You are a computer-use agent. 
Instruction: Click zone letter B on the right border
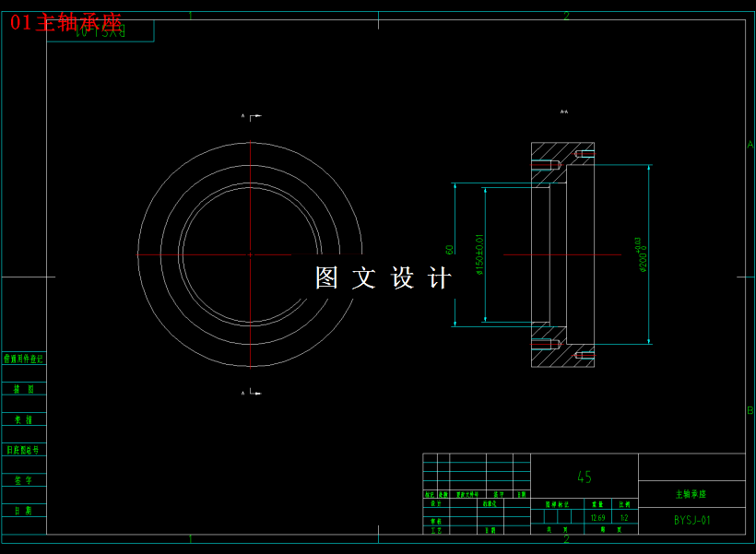coord(750,410)
